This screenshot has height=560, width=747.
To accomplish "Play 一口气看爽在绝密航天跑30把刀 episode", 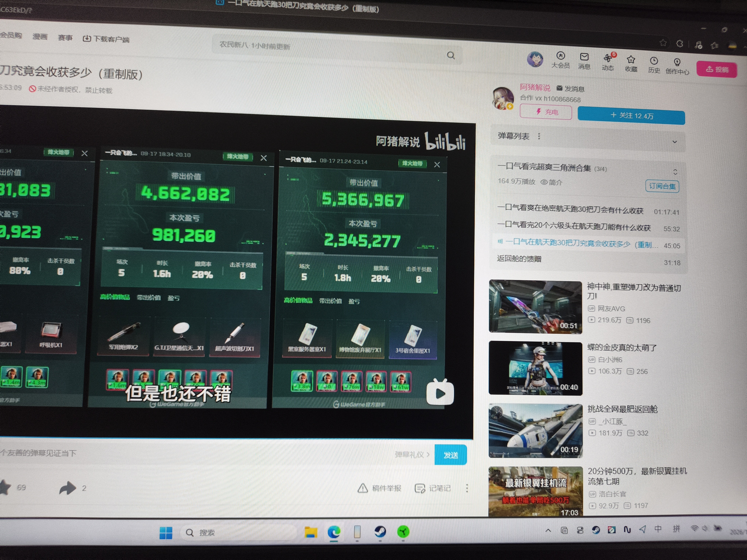I will (x=588, y=210).
